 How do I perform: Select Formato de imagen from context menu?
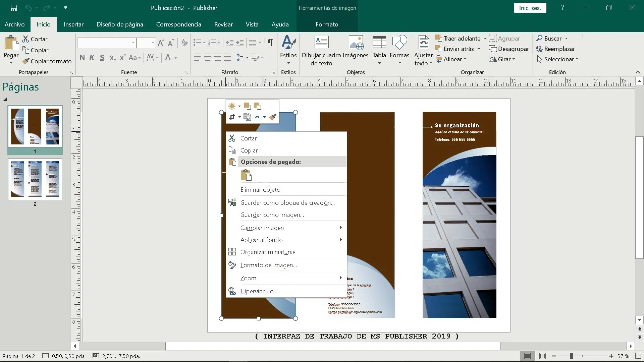click(x=269, y=264)
